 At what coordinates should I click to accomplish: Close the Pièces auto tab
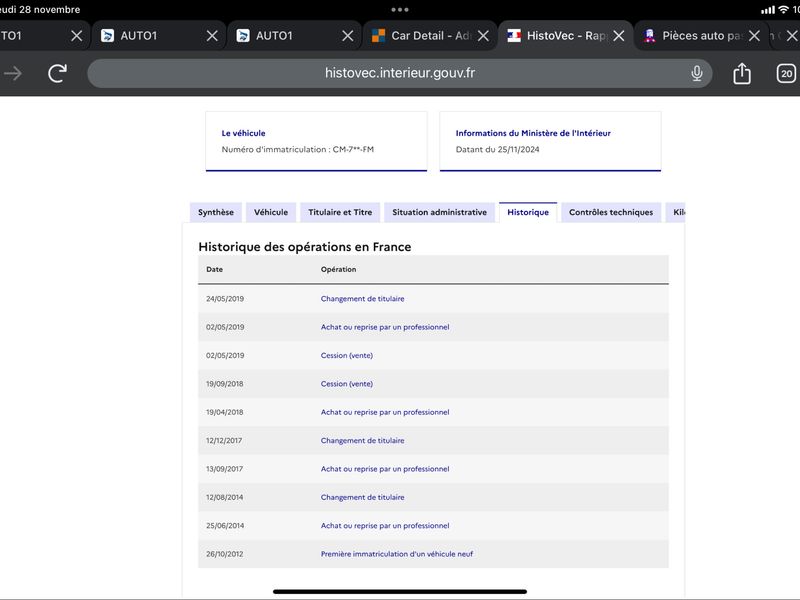pyautogui.click(x=754, y=36)
